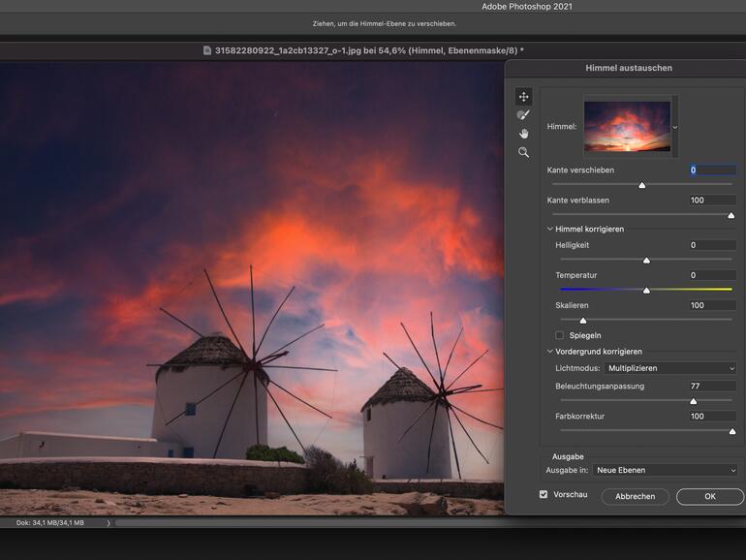Viewport: 746px width, 560px height.
Task: Click the Ausgabe section label
Action: [568, 456]
